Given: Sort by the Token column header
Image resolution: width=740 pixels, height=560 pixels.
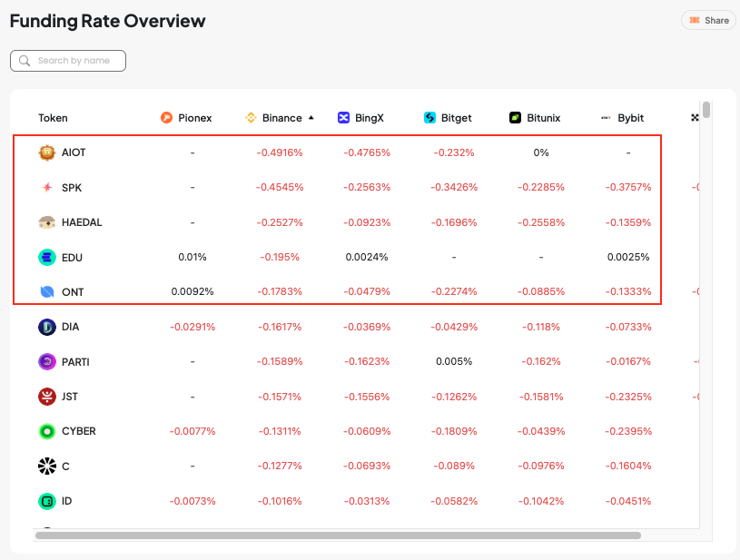Looking at the screenshot, I should [53, 118].
